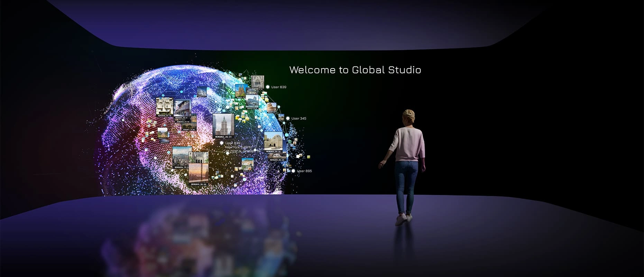Click the User 895 text label
644x277 pixels.
(304, 171)
